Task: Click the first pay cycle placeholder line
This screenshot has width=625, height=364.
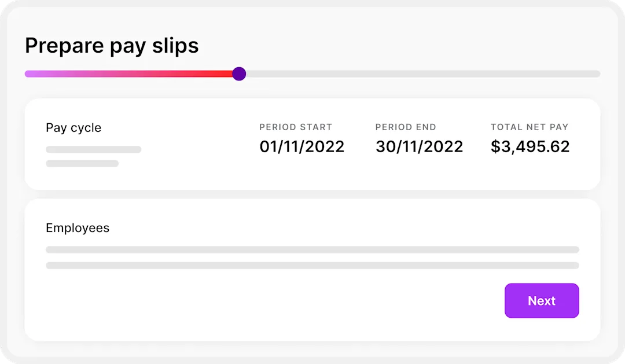Action: pos(93,149)
